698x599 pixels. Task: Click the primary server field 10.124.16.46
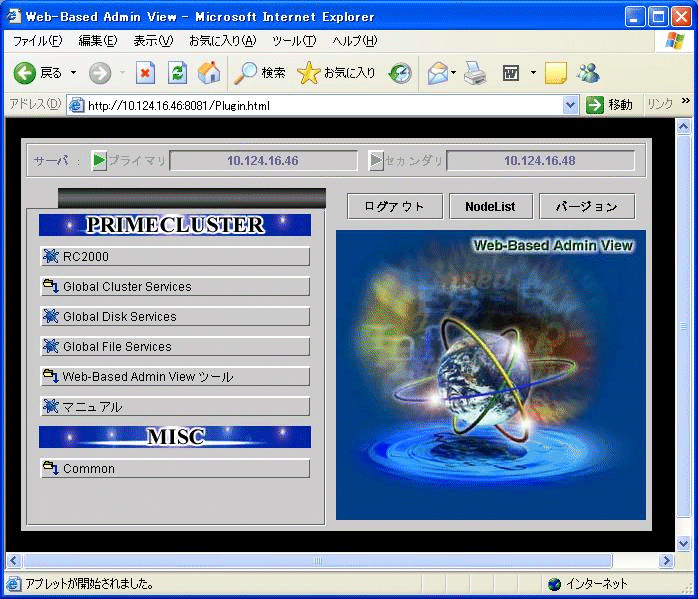263,161
